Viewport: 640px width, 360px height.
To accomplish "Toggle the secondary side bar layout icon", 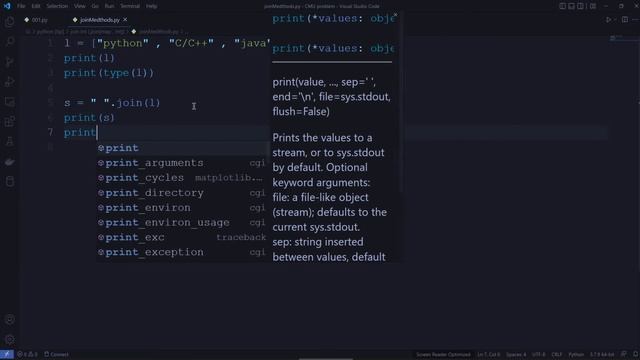I will click(x=580, y=6).
